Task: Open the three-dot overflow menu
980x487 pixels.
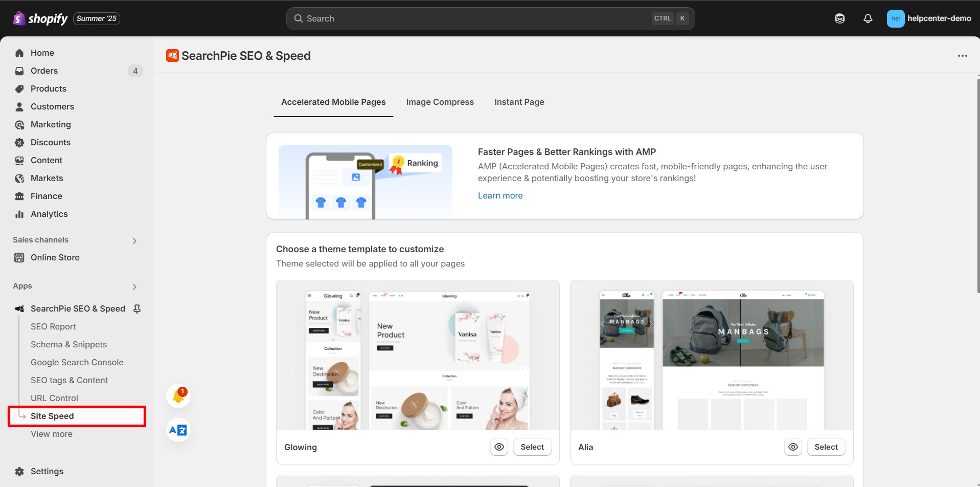Action: point(963,55)
